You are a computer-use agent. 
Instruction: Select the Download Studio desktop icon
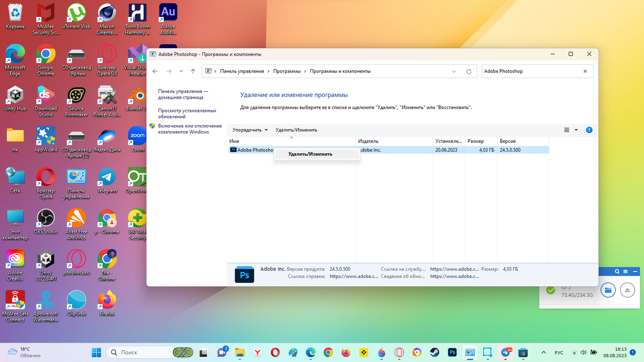pyautogui.click(x=46, y=102)
